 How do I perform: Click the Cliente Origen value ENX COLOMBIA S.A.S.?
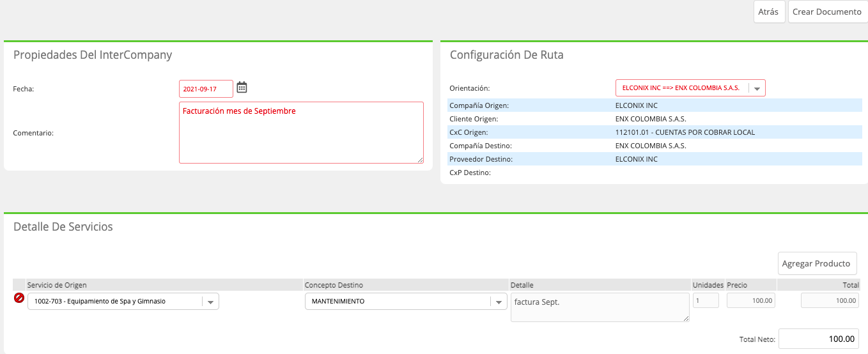point(650,119)
